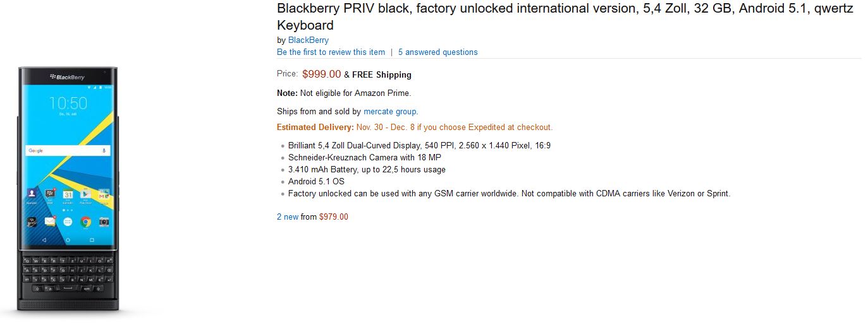The image size is (868, 327).
Task: Click the Calendar icon showing 31
Action: [68, 194]
